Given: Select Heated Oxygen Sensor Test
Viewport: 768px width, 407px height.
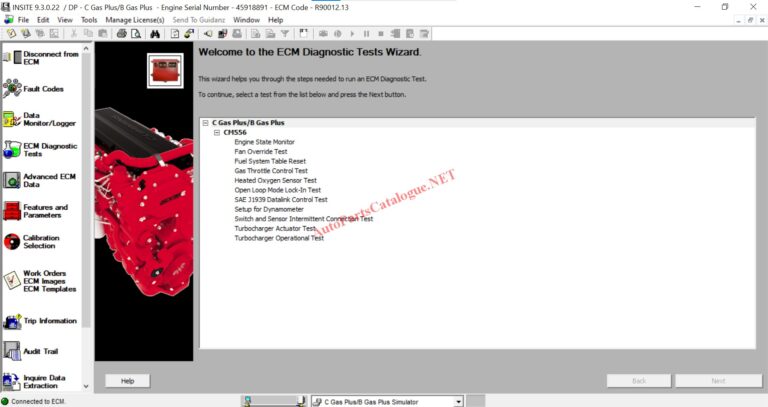Looking at the screenshot, I should pos(275,180).
